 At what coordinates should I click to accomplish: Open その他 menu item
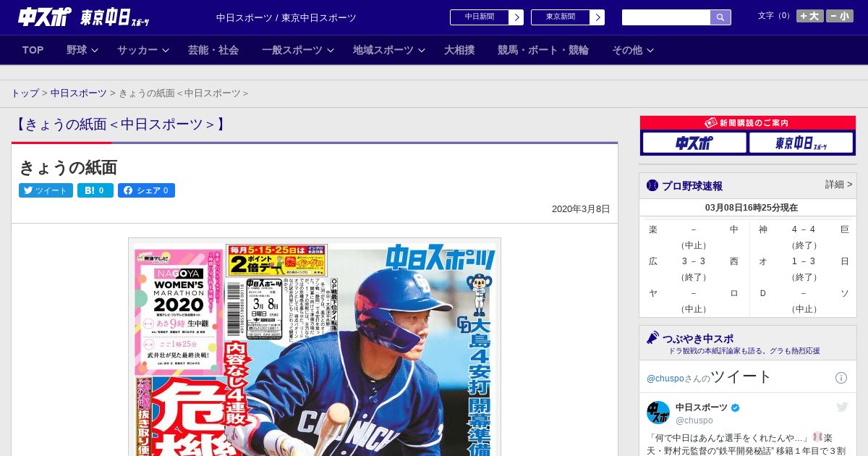[x=627, y=50]
